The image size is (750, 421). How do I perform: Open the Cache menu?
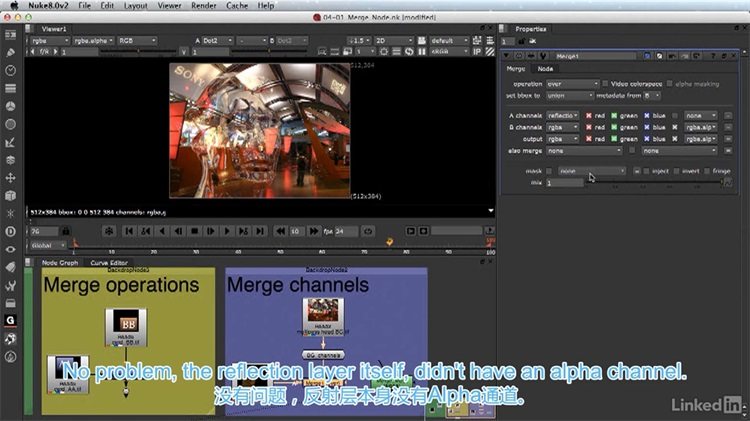[237, 6]
